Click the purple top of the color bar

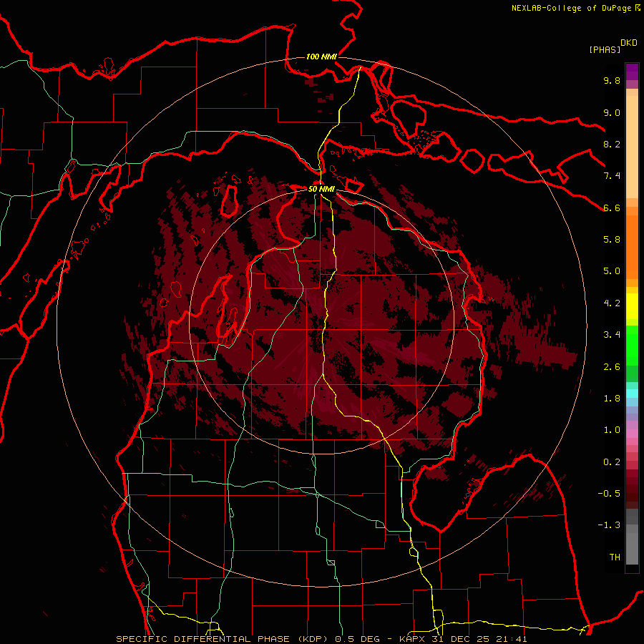[632, 72]
